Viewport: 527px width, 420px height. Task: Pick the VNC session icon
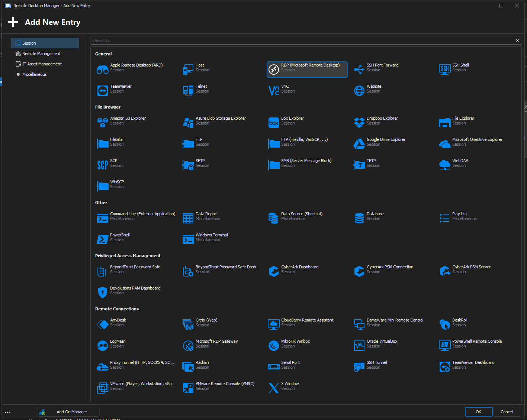(273, 91)
